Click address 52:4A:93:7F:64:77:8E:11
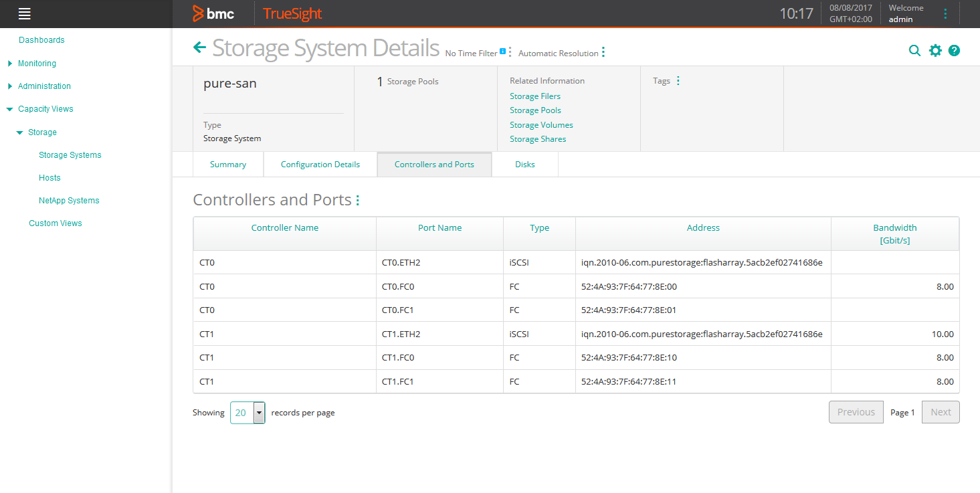This screenshot has height=493, width=980. pos(629,382)
